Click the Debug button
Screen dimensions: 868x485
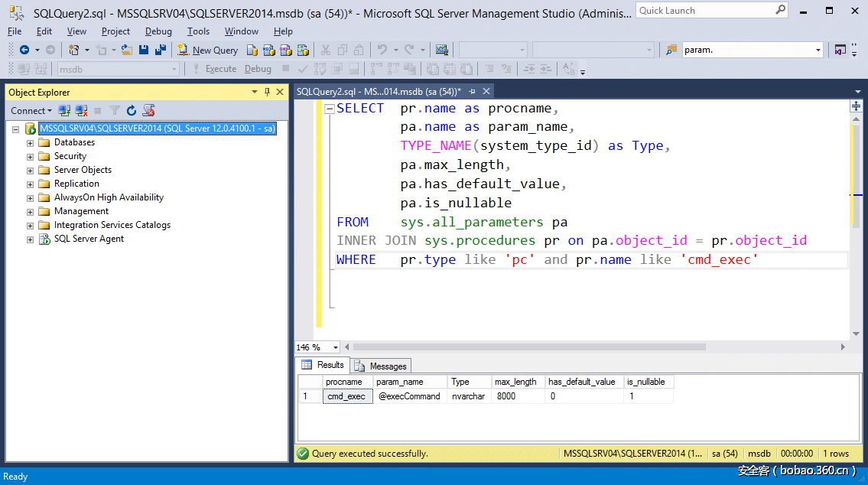tap(258, 69)
